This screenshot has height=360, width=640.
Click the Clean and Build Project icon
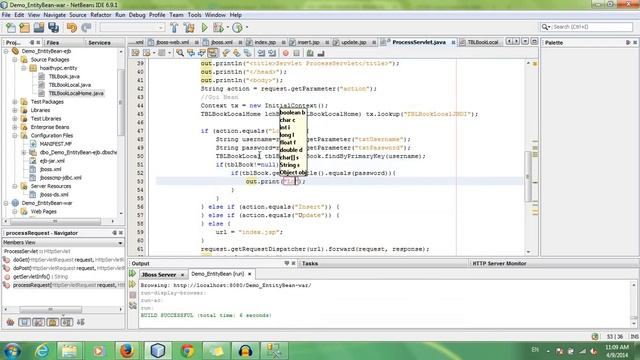pos(189,27)
